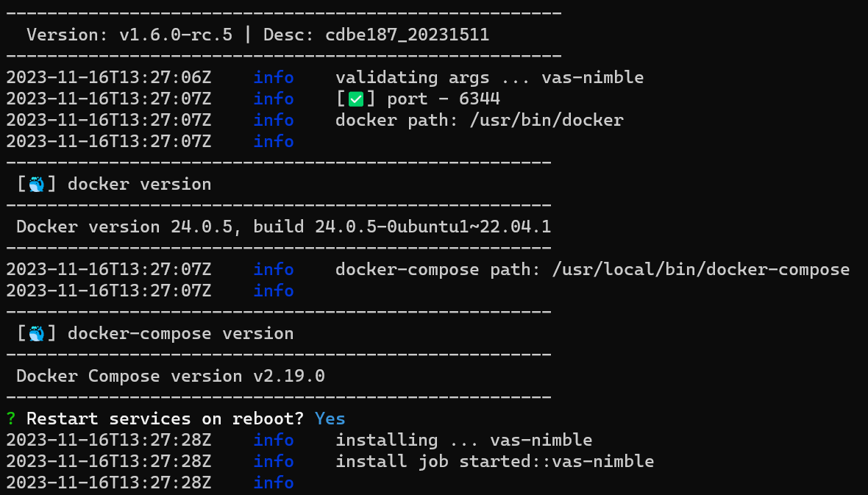Click the /usr/local/bin/docker-compose path
Viewport: 868px width, 495px height.
700,270
